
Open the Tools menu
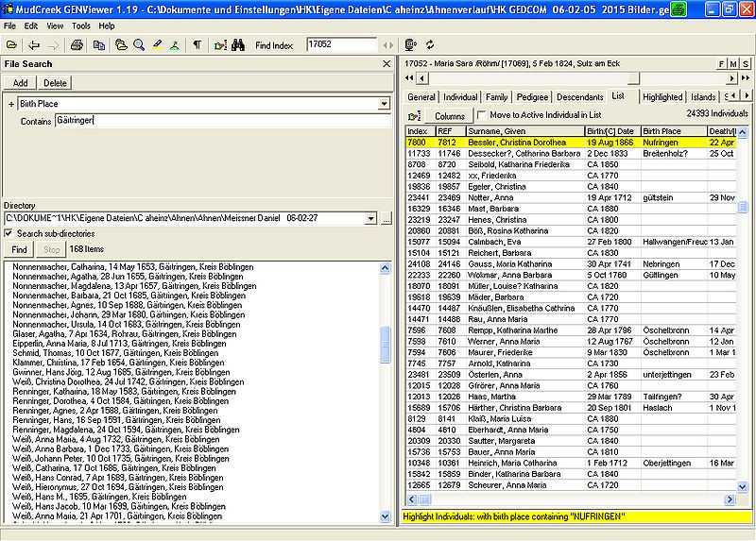tap(81, 25)
